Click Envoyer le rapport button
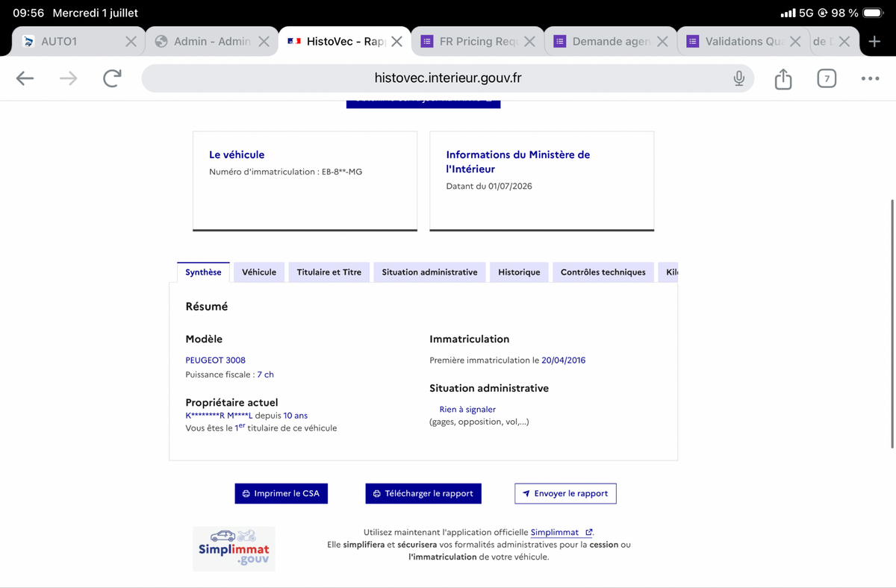This screenshot has height=588, width=896. click(565, 493)
